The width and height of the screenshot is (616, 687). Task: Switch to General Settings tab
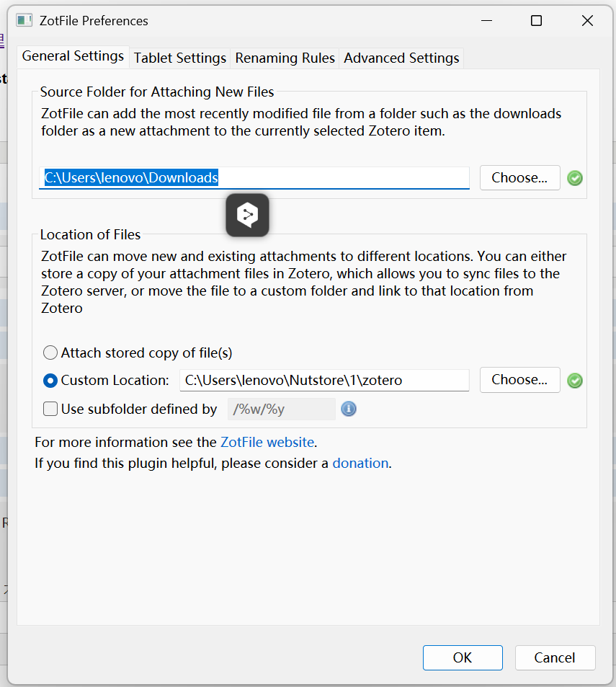[x=73, y=56]
